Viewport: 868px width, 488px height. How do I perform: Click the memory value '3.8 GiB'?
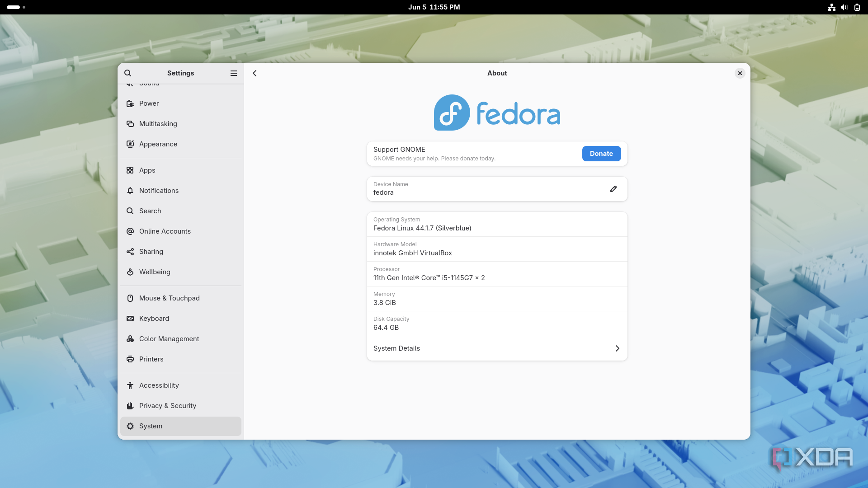[385, 303]
